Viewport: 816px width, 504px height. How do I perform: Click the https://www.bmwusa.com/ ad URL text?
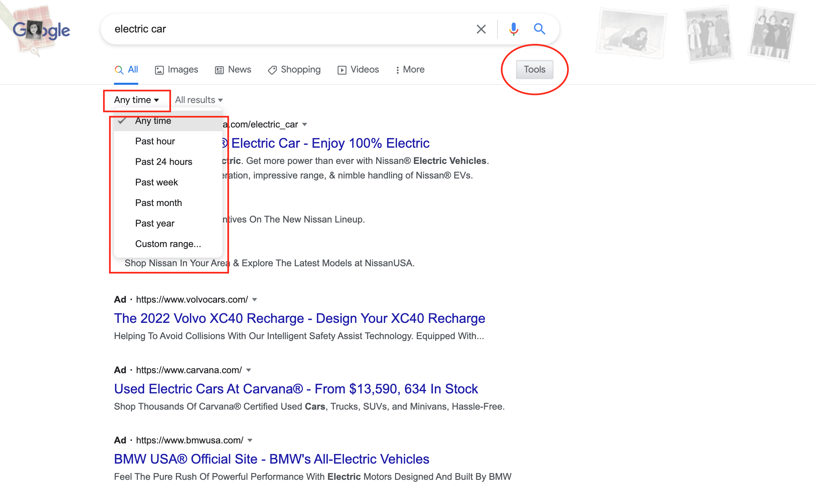coord(190,440)
